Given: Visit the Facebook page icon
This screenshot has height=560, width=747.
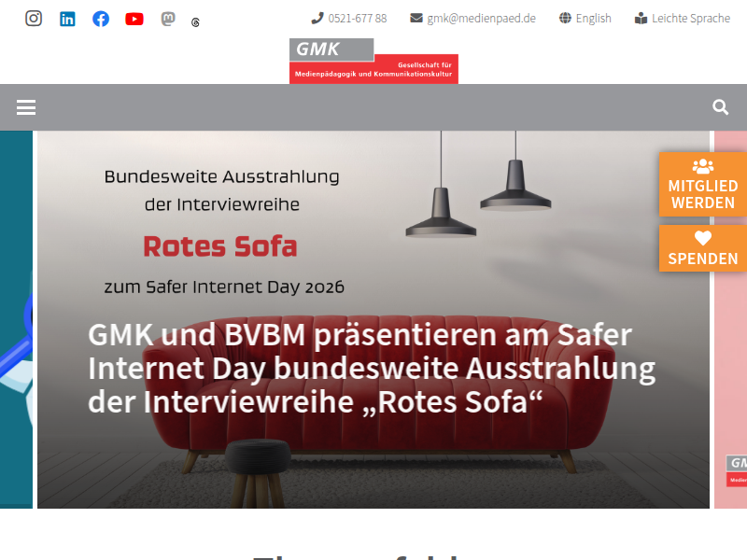Looking at the screenshot, I should pyautogui.click(x=101, y=19).
